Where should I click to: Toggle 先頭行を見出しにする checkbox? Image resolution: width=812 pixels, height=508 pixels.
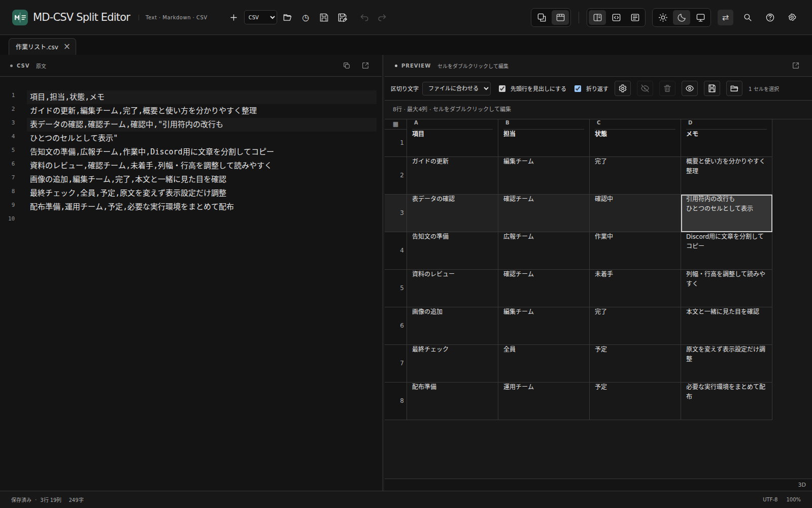(x=502, y=88)
